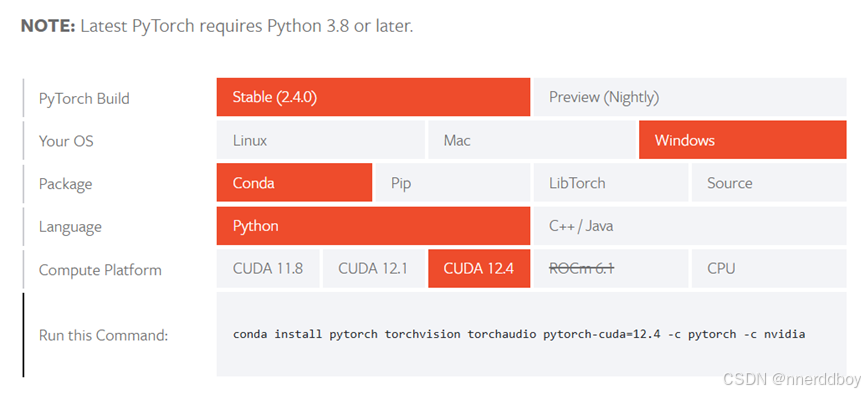This screenshot has width=865, height=394.
Task: Select CPU compute platform
Action: click(769, 269)
